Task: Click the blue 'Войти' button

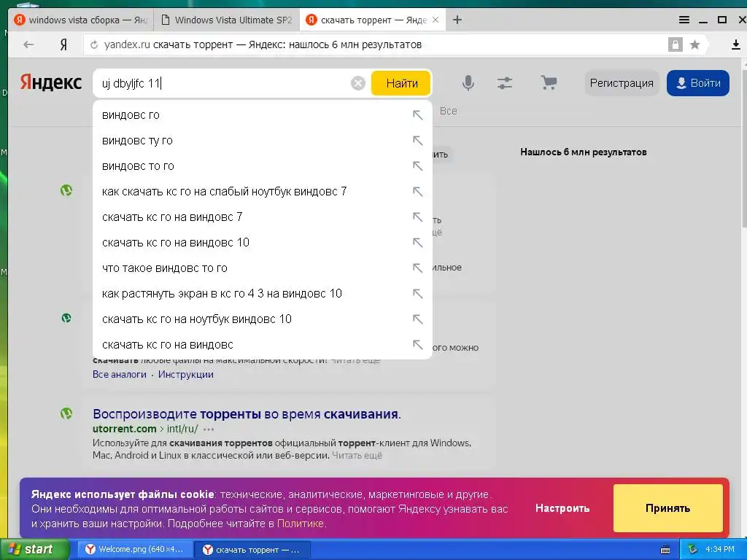Action: click(698, 83)
